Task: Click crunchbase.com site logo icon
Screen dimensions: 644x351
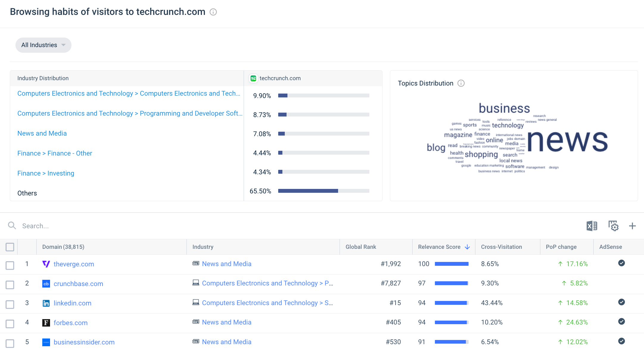Action: [46, 284]
